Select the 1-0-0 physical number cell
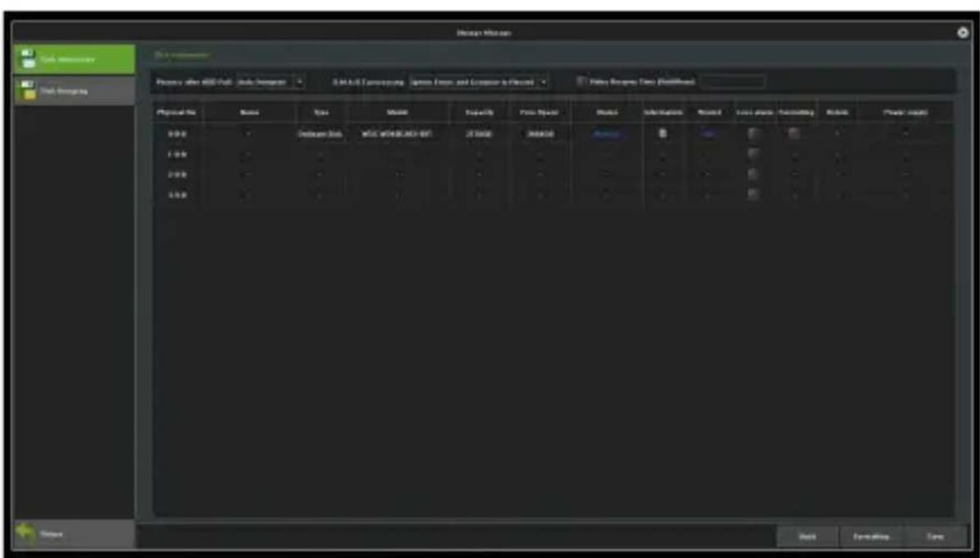 pos(177,154)
